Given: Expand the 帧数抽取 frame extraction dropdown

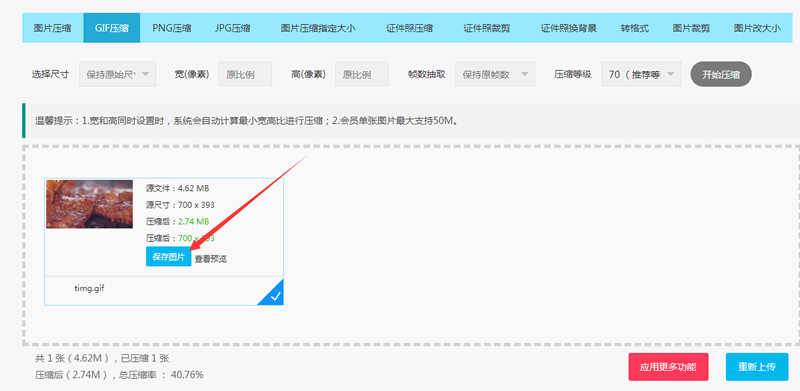Looking at the screenshot, I should tap(495, 74).
